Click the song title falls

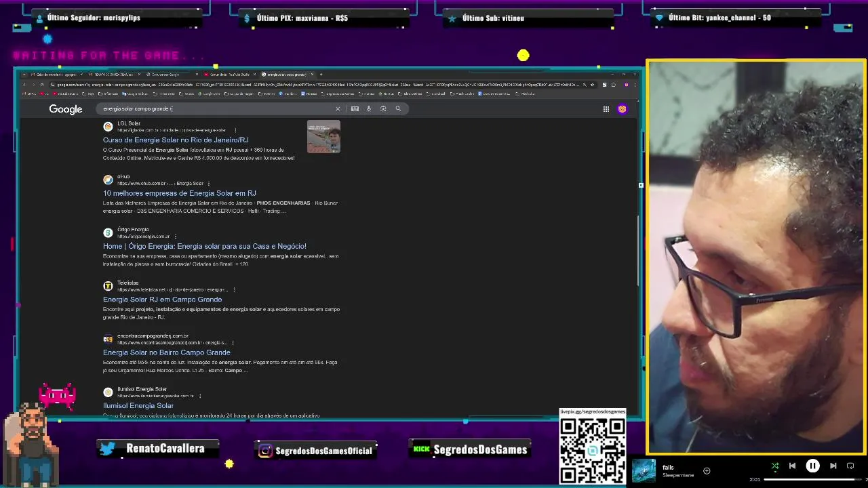point(668,468)
